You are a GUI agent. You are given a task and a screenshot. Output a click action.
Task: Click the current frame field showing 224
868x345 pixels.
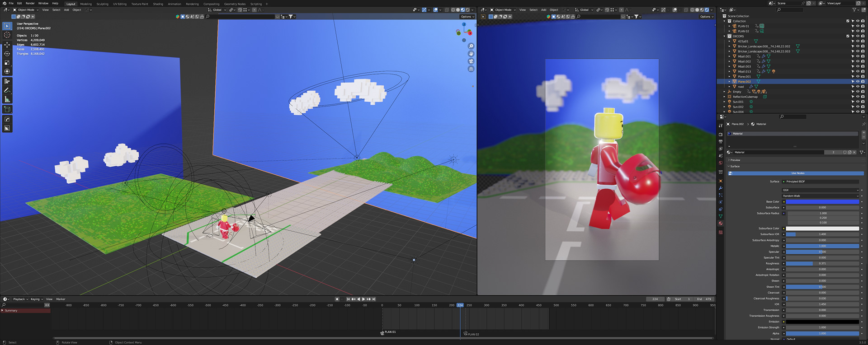pyautogui.click(x=655, y=299)
